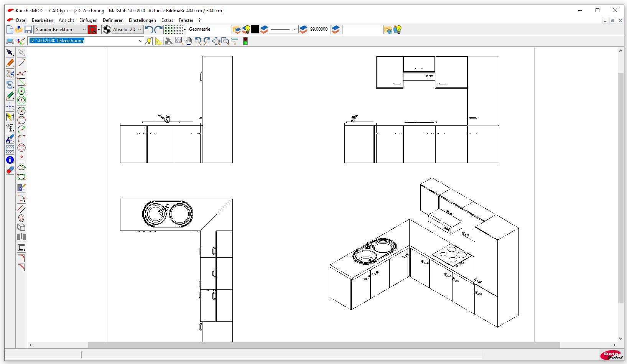Select the pan hand tool
Image resolution: width=627 pixels, height=364 pixels.
(x=189, y=41)
